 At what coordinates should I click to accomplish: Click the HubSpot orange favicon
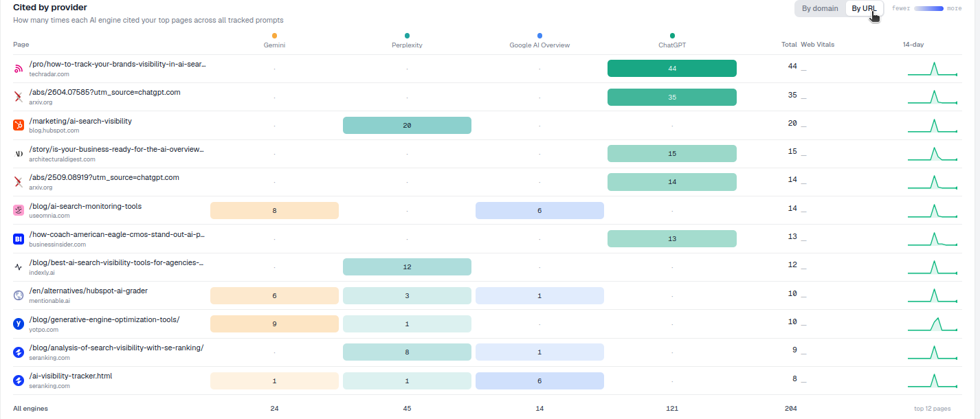tap(19, 125)
